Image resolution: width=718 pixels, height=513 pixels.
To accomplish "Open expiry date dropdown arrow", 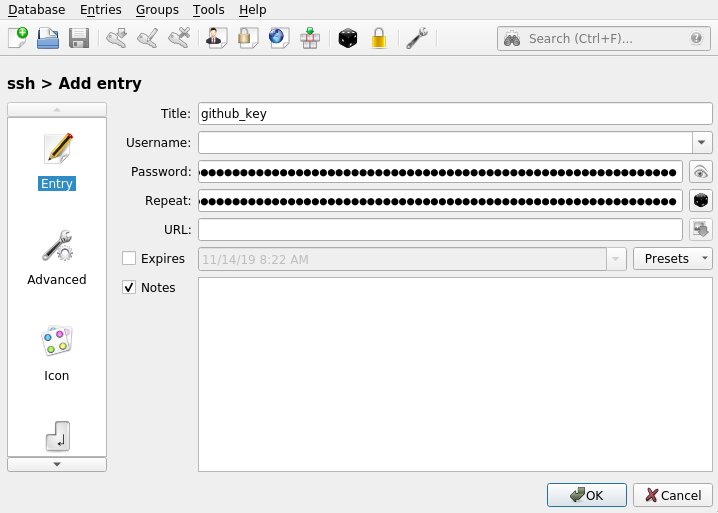I will (x=616, y=259).
